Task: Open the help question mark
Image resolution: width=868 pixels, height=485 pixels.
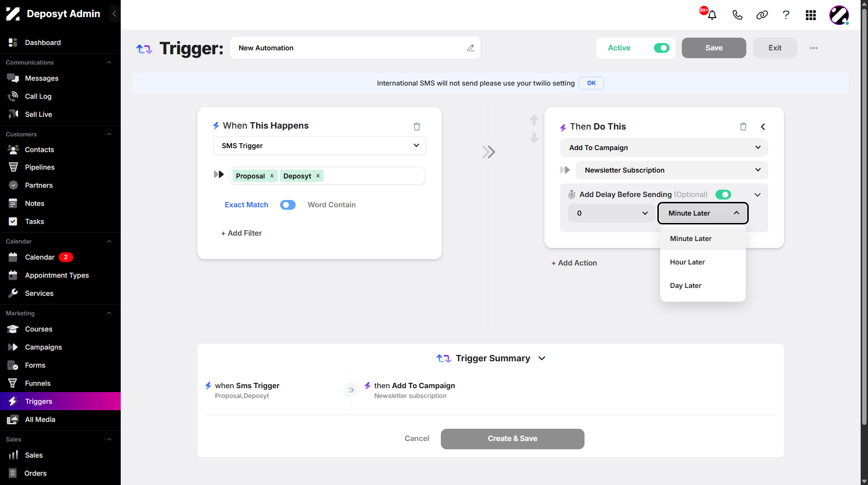Action: coord(786,15)
